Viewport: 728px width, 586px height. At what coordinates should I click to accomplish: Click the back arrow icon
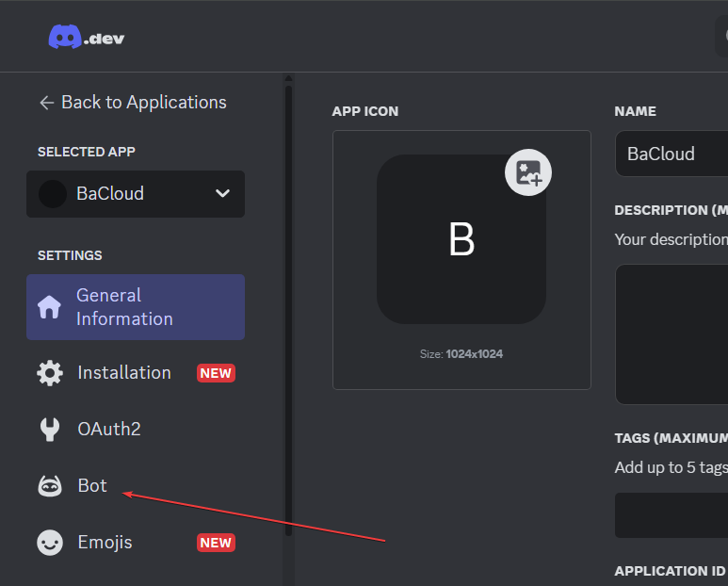point(46,103)
